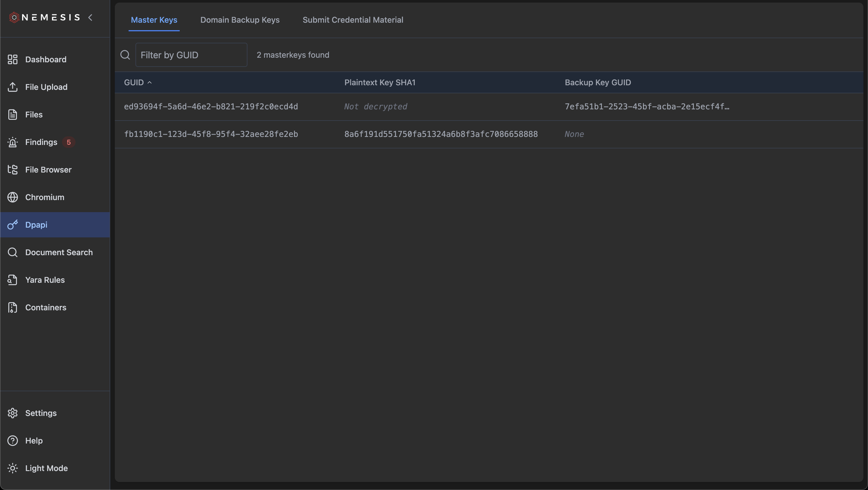Sort table by GUID column arrow
Image resolution: width=868 pixels, height=490 pixels.
150,83
